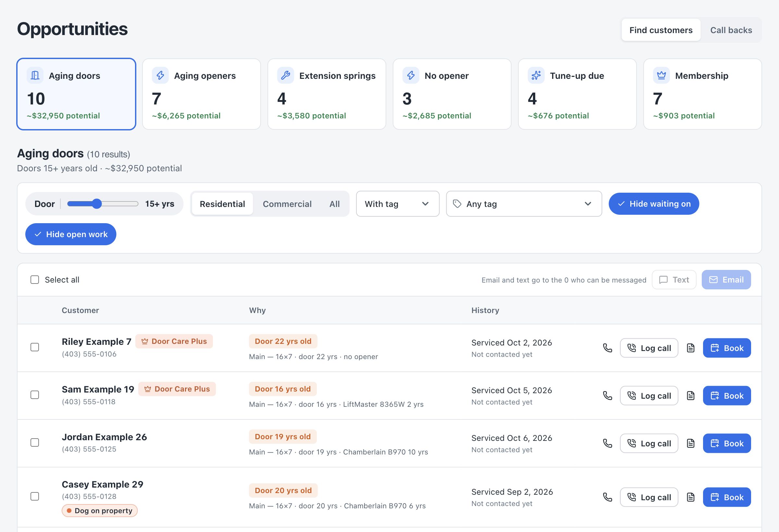Expand the Any tag dropdown

point(524,204)
